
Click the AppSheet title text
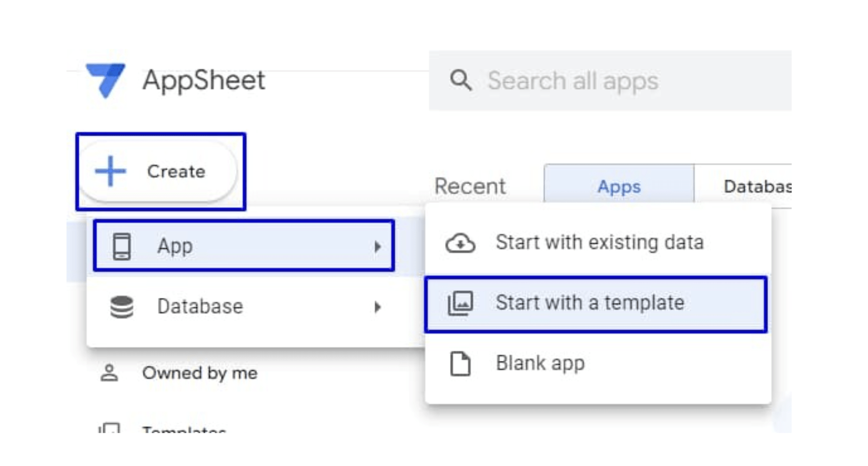[x=204, y=80]
